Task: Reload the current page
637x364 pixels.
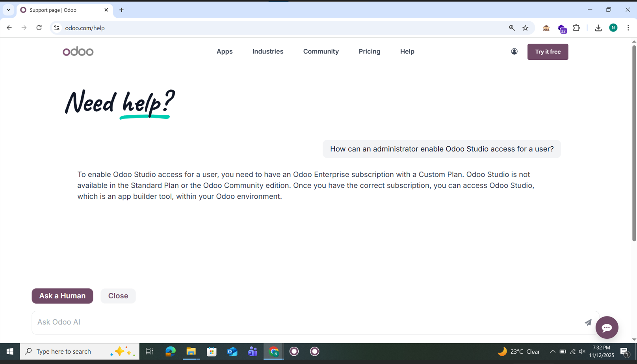Action: click(x=39, y=28)
